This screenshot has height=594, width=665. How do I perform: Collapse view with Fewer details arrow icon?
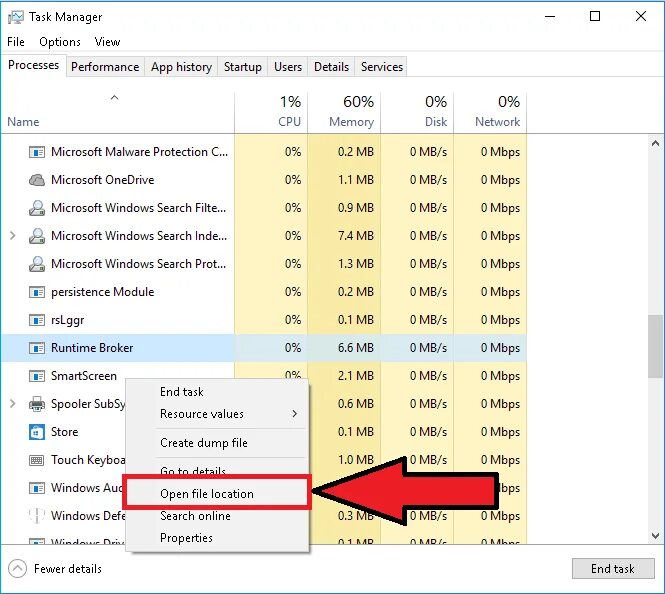pos(17,569)
